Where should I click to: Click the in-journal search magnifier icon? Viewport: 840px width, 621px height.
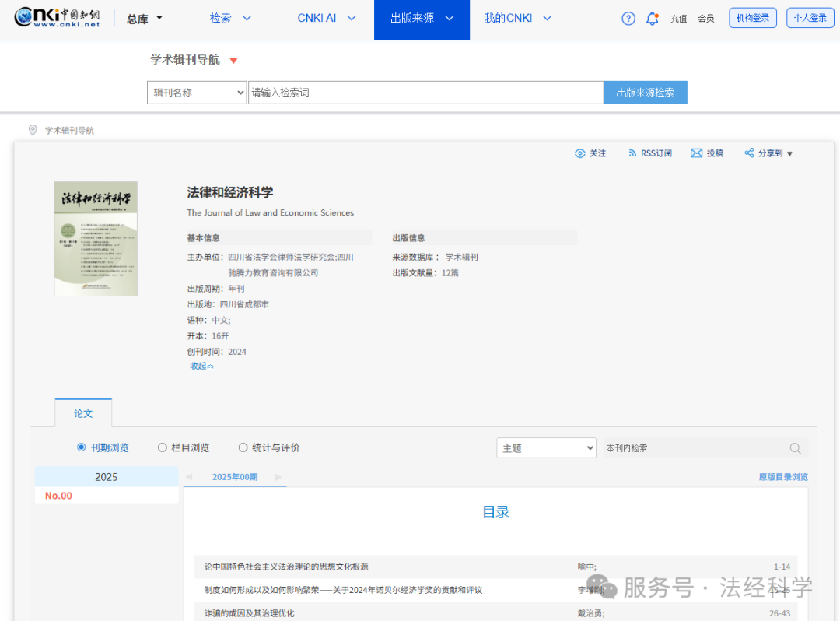tap(795, 447)
